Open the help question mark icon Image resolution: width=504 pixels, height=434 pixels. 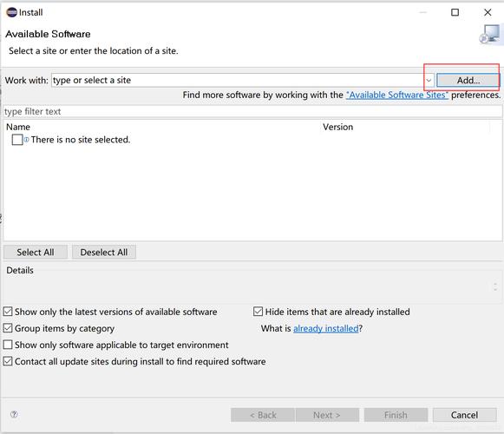pos(14,414)
